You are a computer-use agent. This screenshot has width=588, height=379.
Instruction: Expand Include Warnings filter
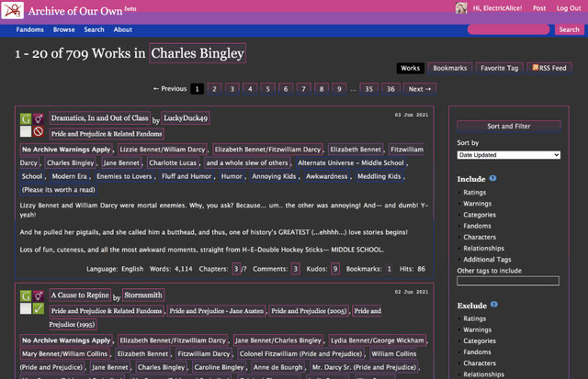(477, 204)
